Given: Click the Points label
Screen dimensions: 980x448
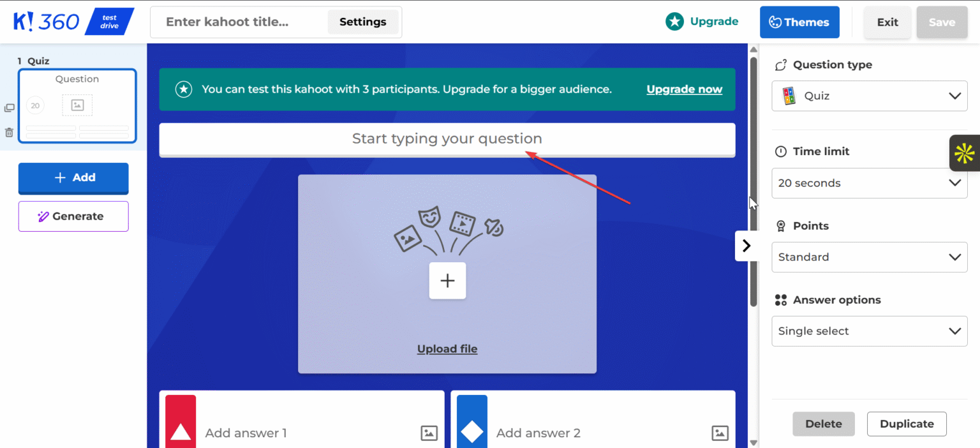Looking at the screenshot, I should coord(811,226).
